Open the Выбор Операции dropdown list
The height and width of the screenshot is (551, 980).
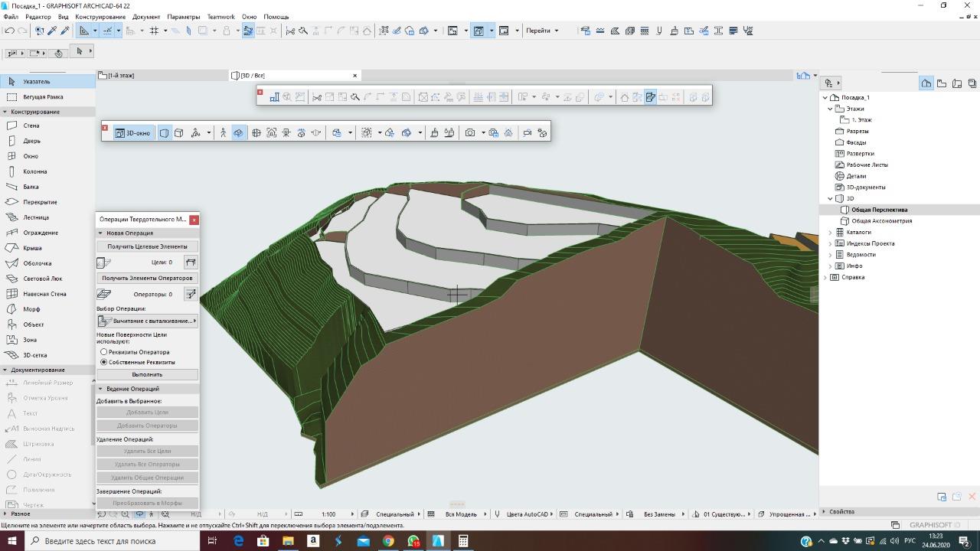[x=148, y=321]
